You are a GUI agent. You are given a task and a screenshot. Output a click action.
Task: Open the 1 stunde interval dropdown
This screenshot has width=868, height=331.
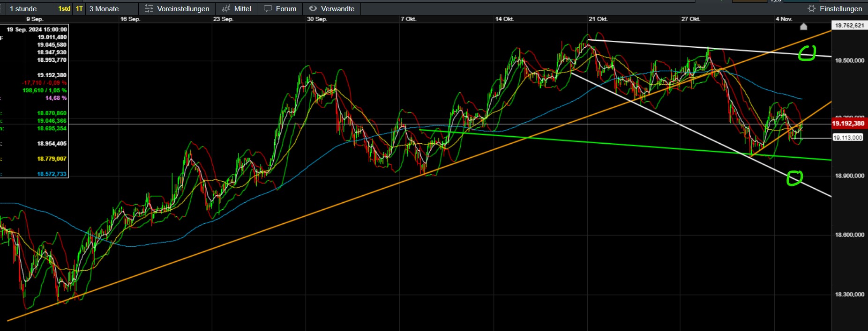coord(23,9)
